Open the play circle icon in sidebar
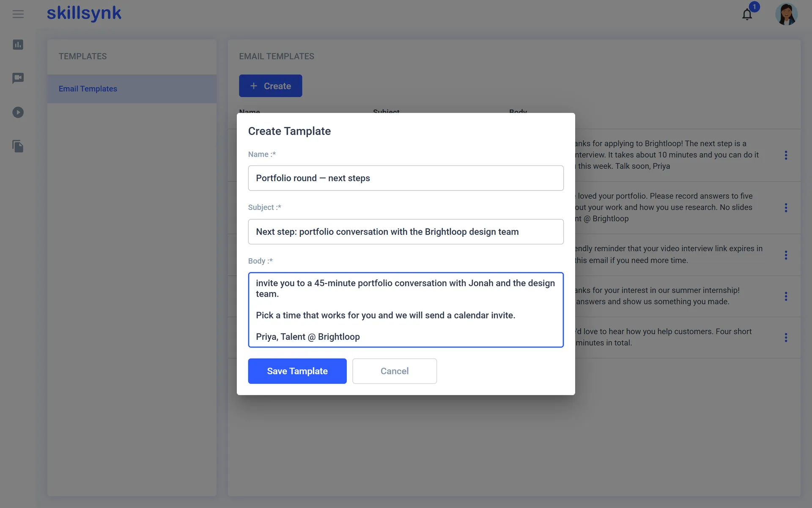Screen dimensions: 812x508 (x=18, y=112)
